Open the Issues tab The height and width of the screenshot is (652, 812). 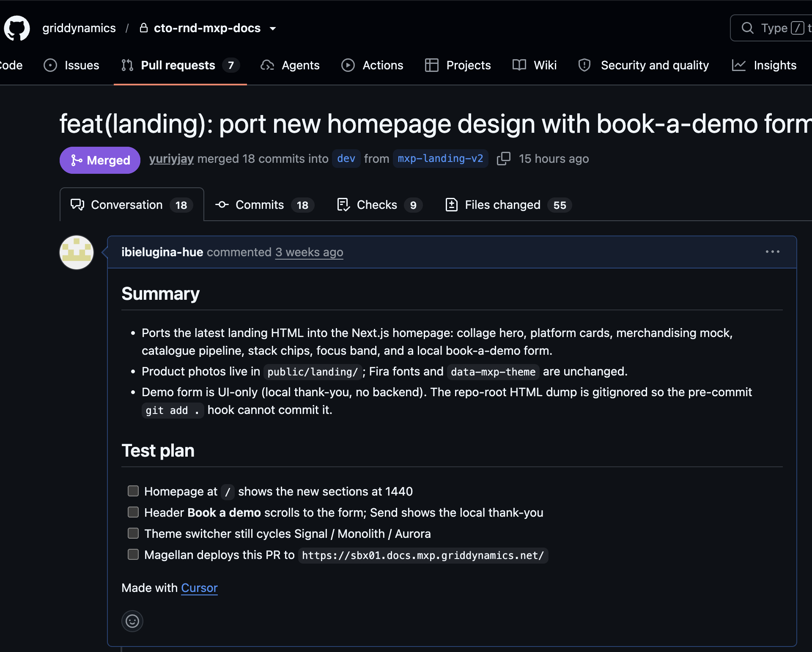coord(71,65)
